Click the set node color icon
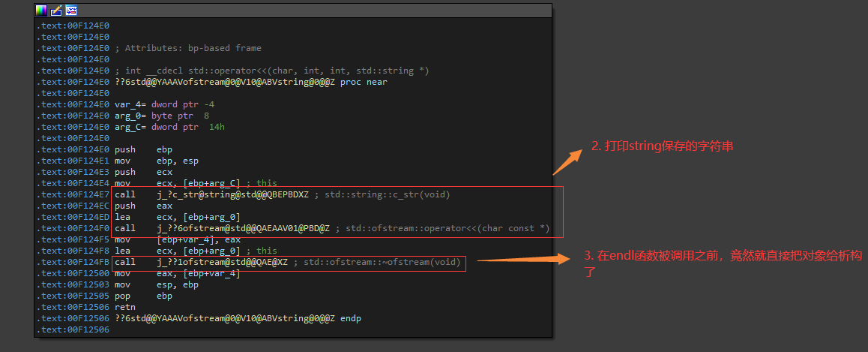The width and height of the screenshot is (868, 352). coord(41,10)
